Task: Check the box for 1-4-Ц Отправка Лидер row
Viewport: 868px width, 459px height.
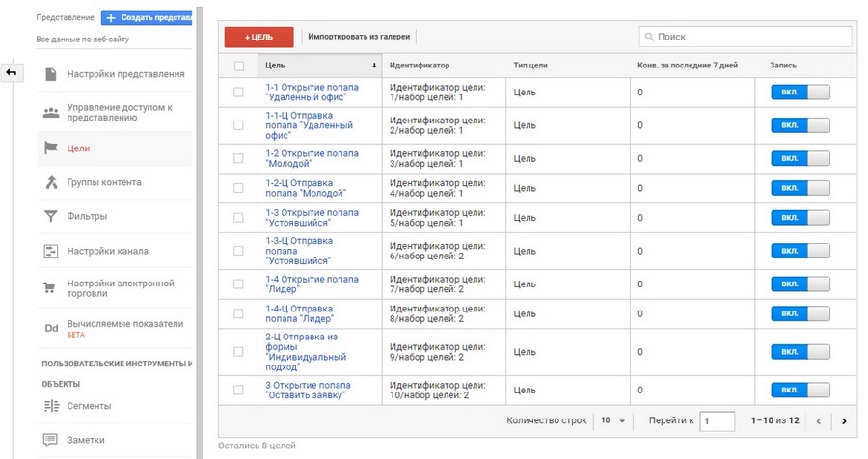Action: point(238,313)
